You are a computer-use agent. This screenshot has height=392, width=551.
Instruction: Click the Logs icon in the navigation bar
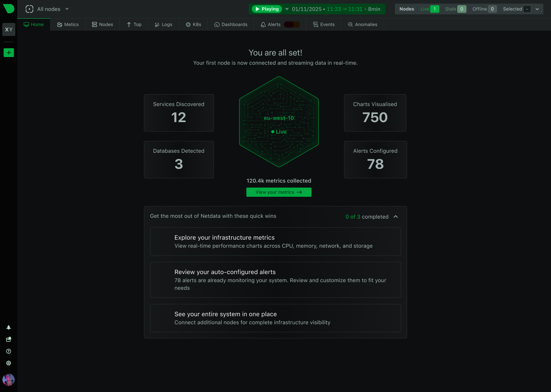157,24
